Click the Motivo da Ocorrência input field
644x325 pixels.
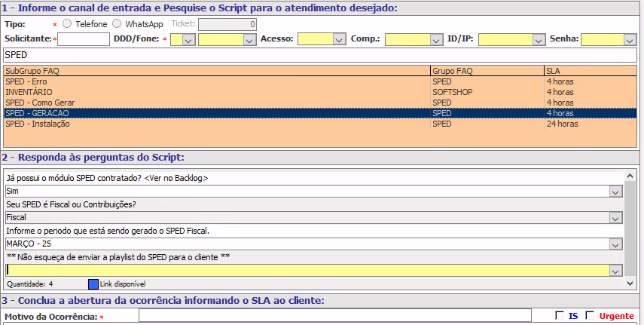(334, 316)
